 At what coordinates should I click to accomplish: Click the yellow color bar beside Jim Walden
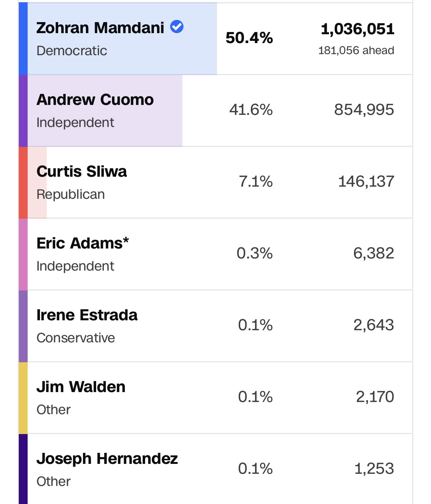coord(23,398)
